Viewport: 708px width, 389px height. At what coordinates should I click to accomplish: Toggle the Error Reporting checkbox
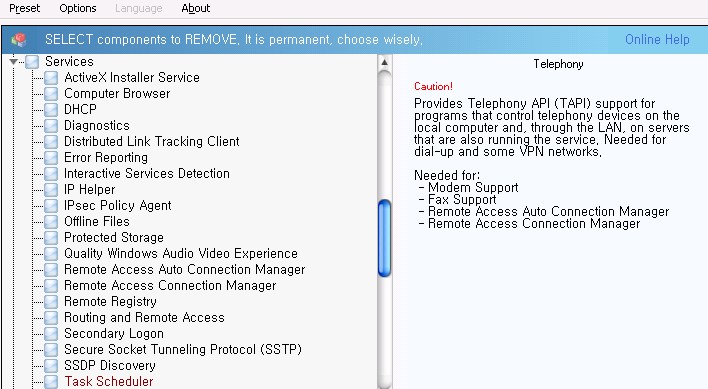coord(51,158)
